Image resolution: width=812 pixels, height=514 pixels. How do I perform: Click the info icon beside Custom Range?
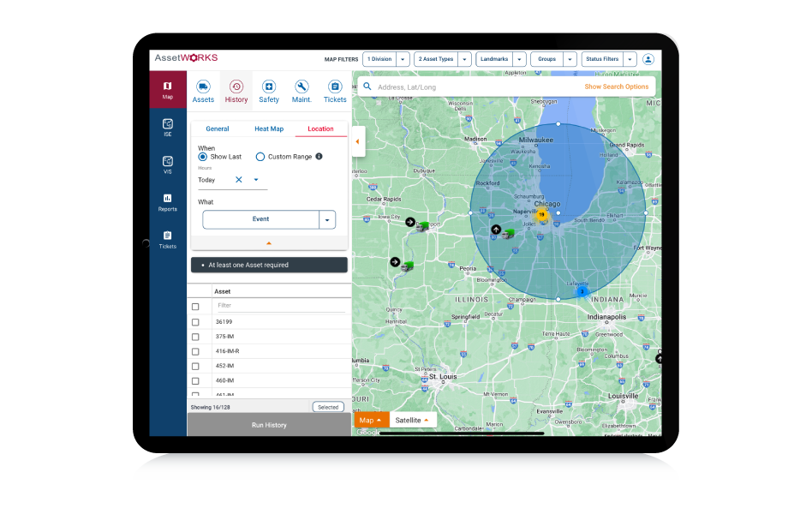pos(319,156)
